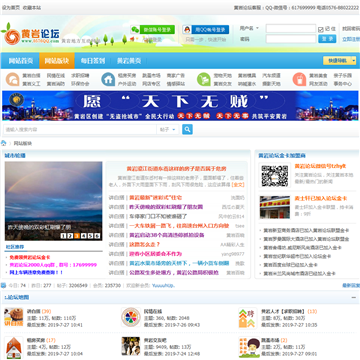Click the 户外运动 category link
Image resolution: width=360 pixels, height=360 pixels.
pos(127,84)
